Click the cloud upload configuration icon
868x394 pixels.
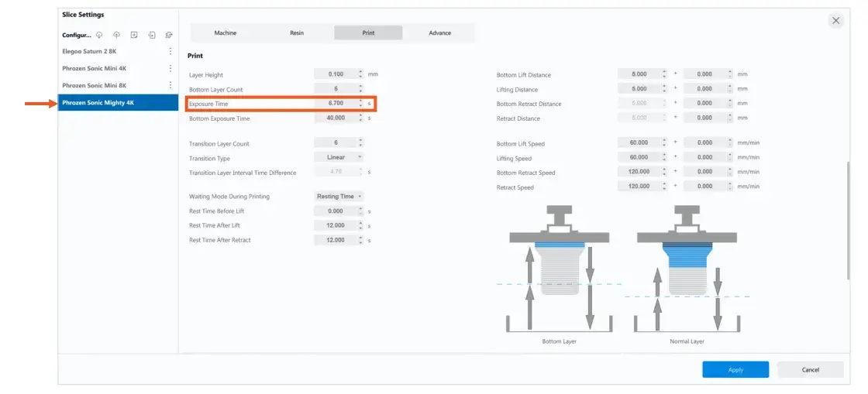click(x=116, y=35)
